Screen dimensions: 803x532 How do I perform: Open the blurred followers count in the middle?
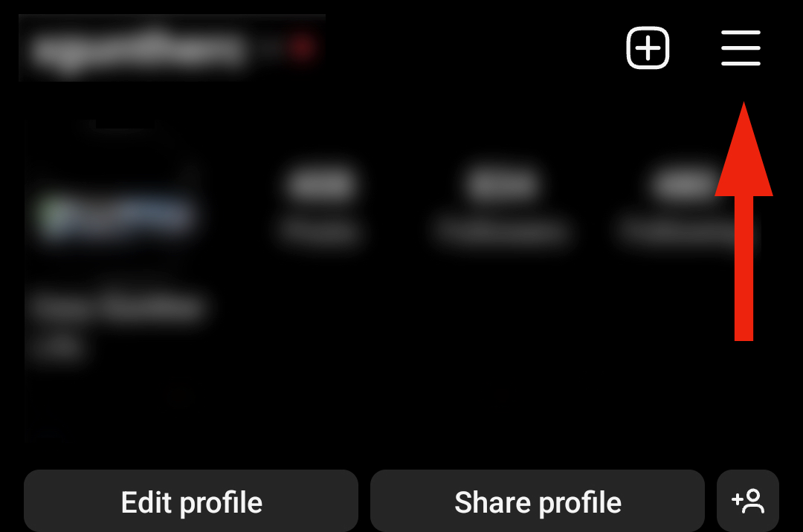coord(502,183)
